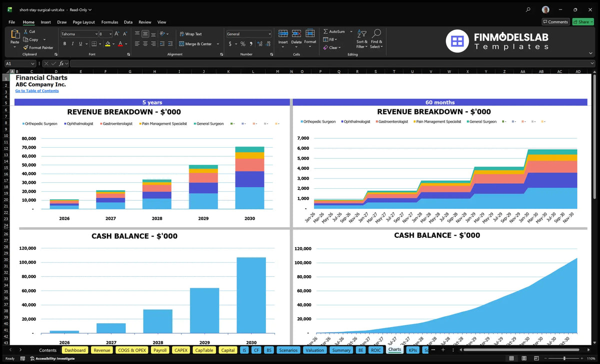Click Insert cells icon
Image resolution: width=600 pixels, height=364 pixels.
(283, 33)
